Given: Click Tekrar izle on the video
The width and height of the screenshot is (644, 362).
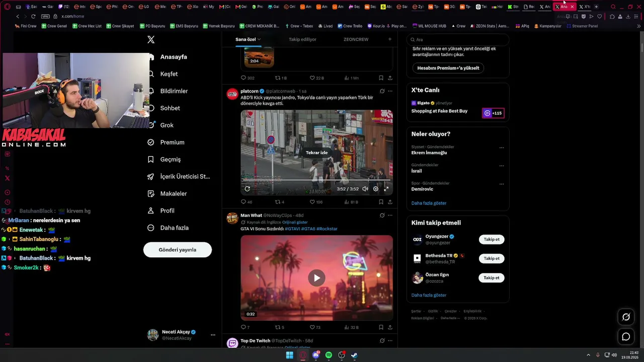Looking at the screenshot, I should click(x=316, y=153).
